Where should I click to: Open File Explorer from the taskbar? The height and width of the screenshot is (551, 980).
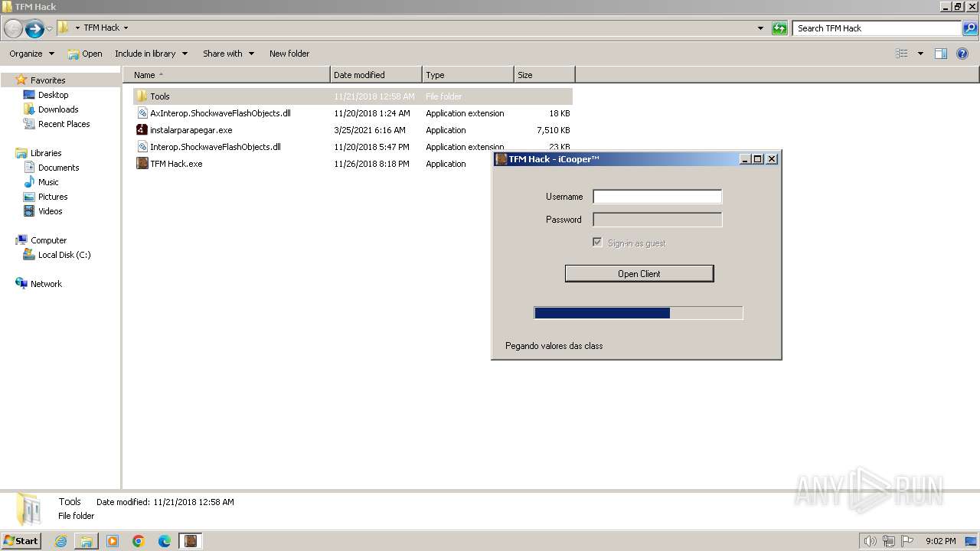(87, 541)
